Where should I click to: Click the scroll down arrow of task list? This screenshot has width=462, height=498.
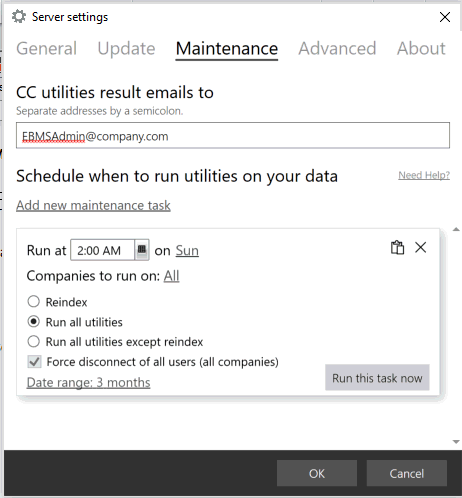point(456,442)
